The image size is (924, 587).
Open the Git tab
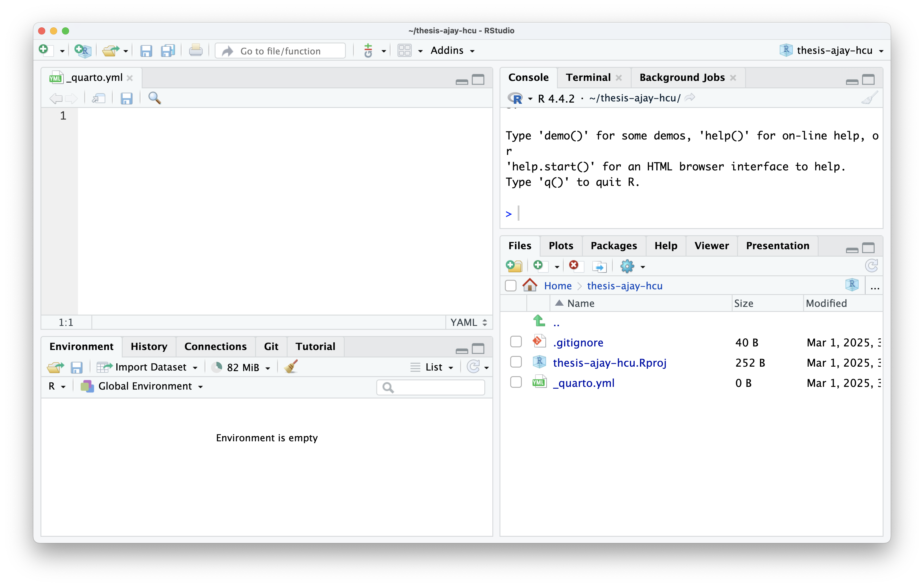point(271,346)
